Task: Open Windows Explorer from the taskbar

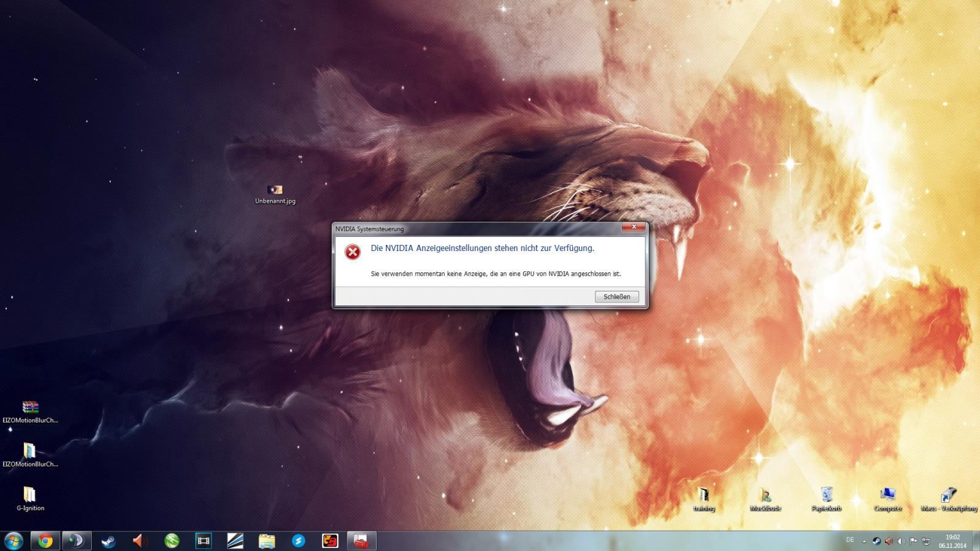Action: (x=267, y=541)
